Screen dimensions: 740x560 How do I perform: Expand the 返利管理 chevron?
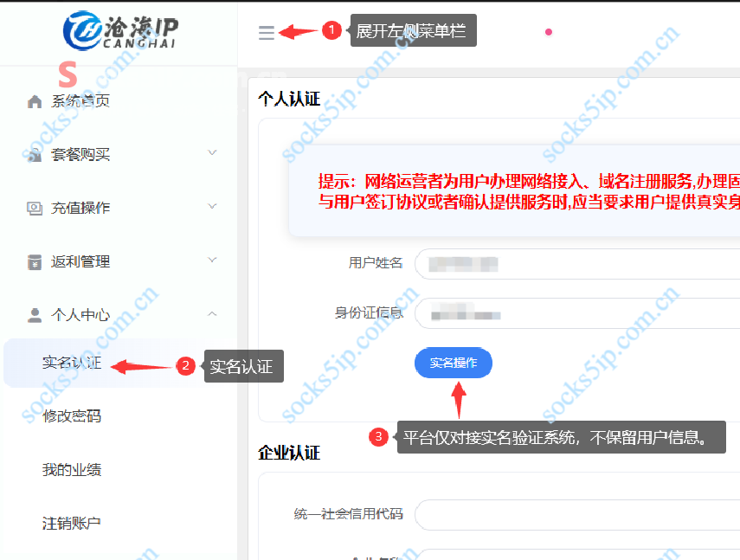(212, 260)
